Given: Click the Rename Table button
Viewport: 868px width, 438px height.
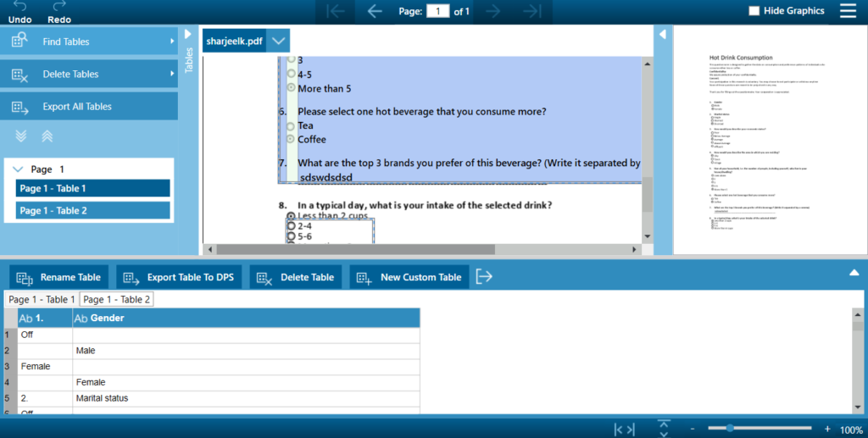Looking at the screenshot, I should pyautogui.click(x=59, y=277).
